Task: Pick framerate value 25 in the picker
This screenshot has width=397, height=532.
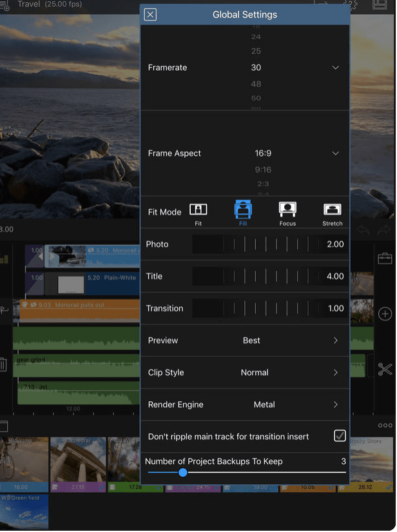Action: (256, 52)
